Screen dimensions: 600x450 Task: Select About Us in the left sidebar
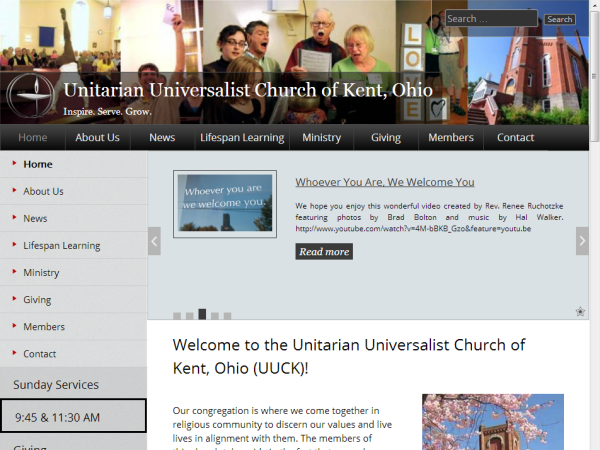coord(73,191)
